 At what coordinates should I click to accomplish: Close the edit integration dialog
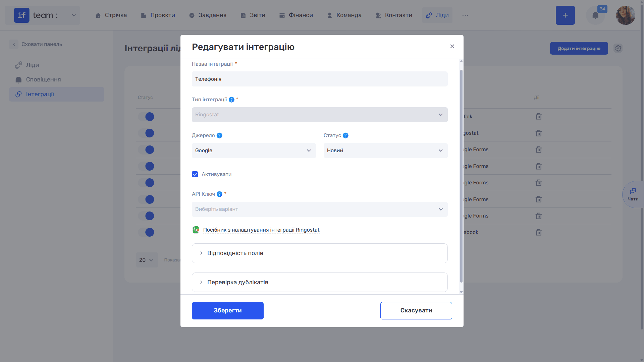click(x=452, y=47)
